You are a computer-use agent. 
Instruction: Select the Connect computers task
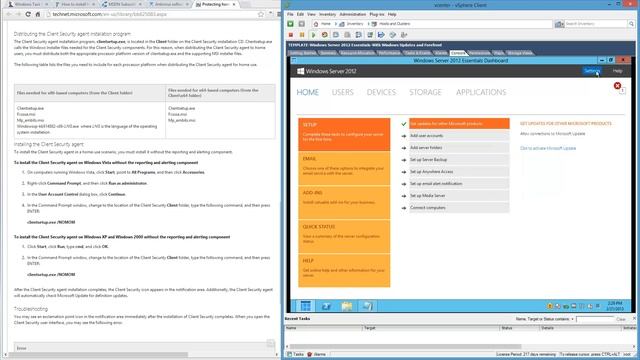point(459,208)
